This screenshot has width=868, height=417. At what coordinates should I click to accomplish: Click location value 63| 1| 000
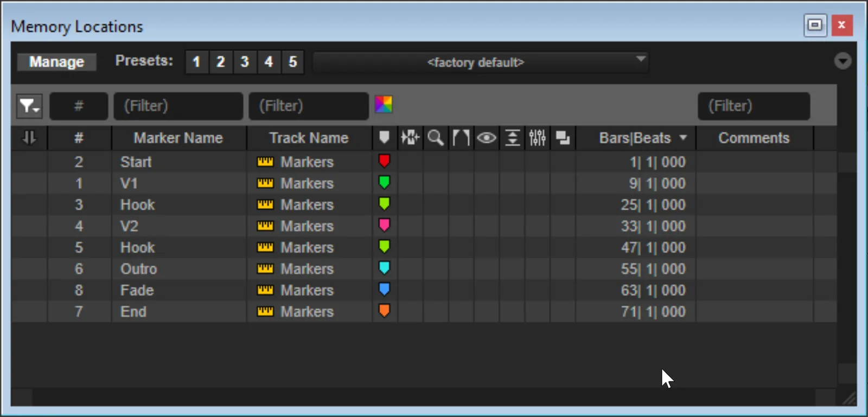pyautogui.click(x=653, y=290)
